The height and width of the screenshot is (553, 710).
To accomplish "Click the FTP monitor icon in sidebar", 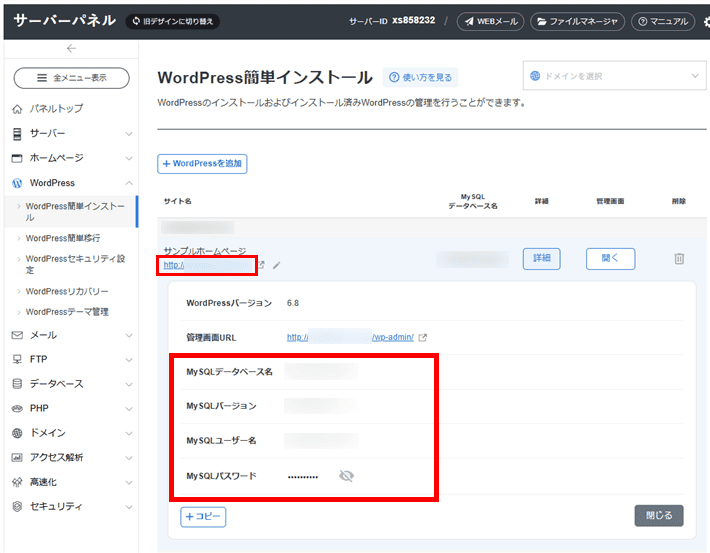I will (17, 359).
